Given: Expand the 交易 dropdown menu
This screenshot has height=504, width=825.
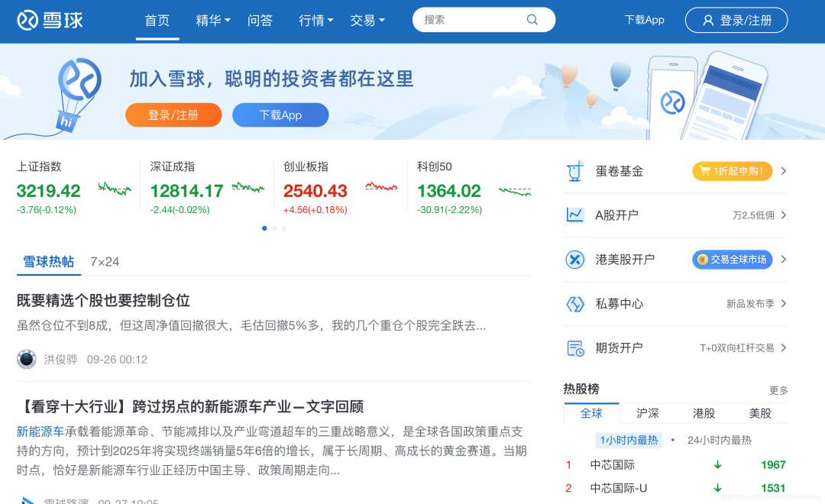Looking at the screenshot, I should tap(367, 21).
